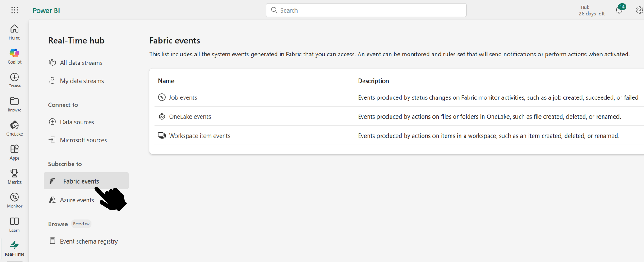Viewport: 644px width, 262px height.
Task: Open the Learn book icon
Action: click(x=14, y=224)
